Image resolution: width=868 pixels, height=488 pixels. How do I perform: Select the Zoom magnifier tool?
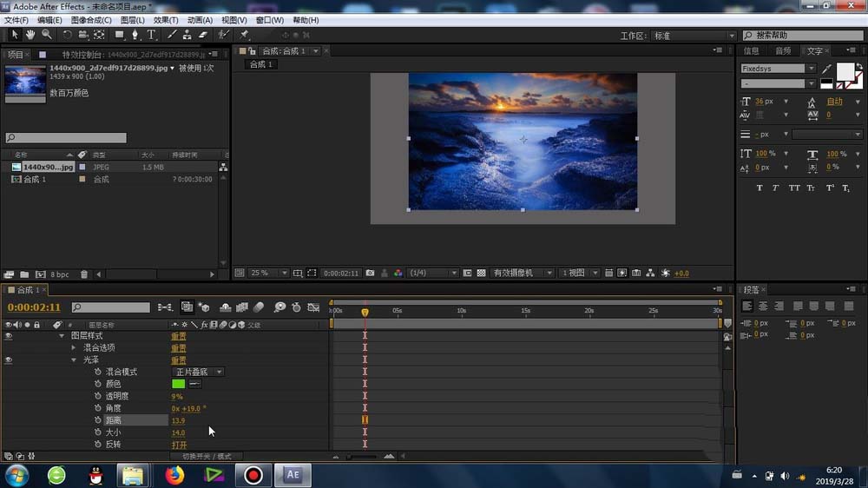pos(46,35)
